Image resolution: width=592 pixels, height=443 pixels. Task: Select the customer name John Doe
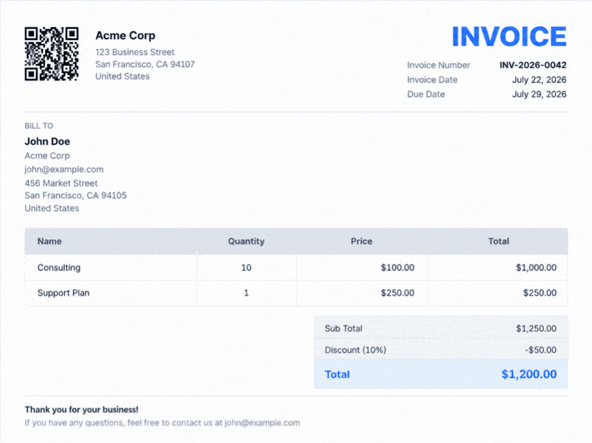[x=47, y=142]
